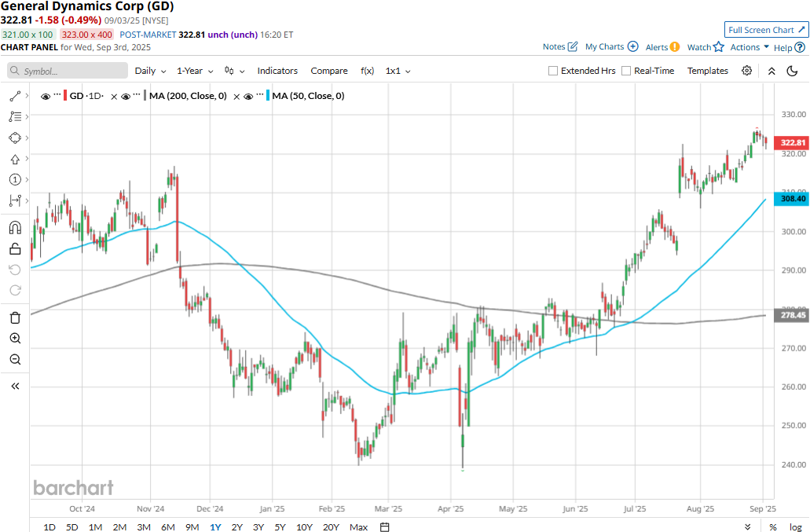Select the 6M time range tab

pyautogui.click(x=168, y=526)
